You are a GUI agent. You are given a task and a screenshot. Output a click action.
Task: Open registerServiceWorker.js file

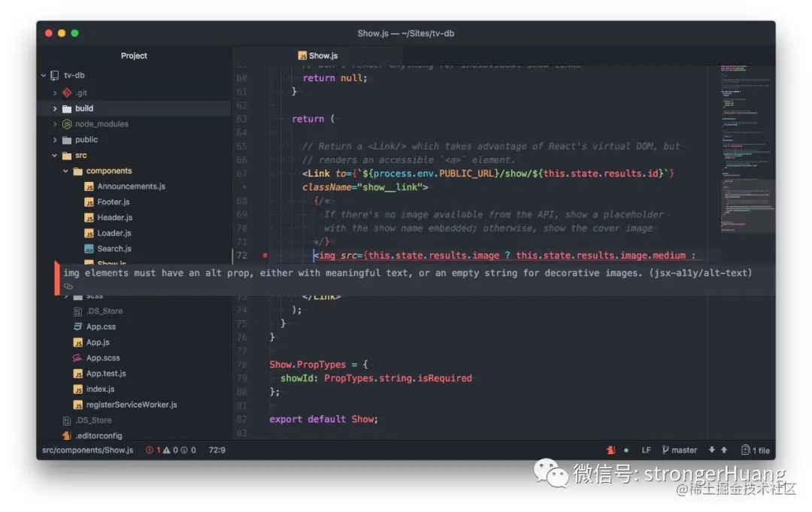point(132,404)
